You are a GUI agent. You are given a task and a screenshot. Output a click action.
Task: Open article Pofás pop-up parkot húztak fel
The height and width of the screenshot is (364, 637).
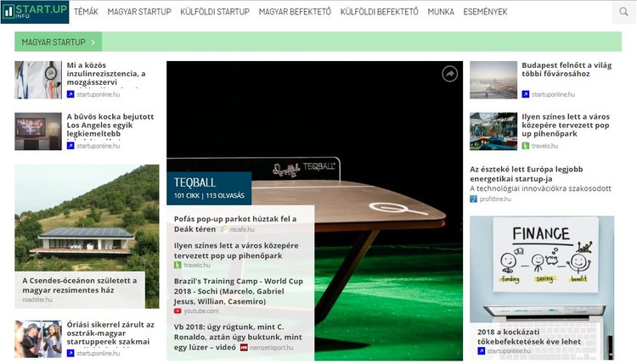coord(235,224)
